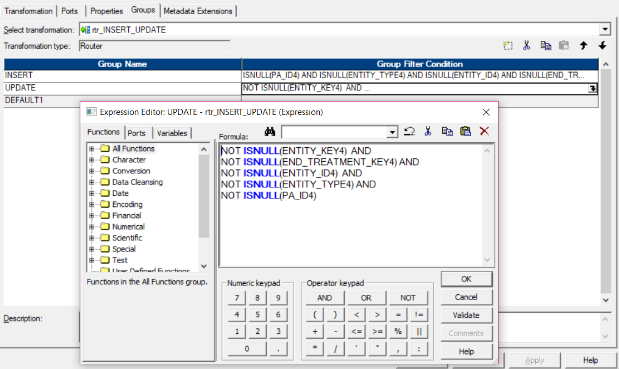
Task: Click Help in the Expression Editor
Action: [466, 352]
